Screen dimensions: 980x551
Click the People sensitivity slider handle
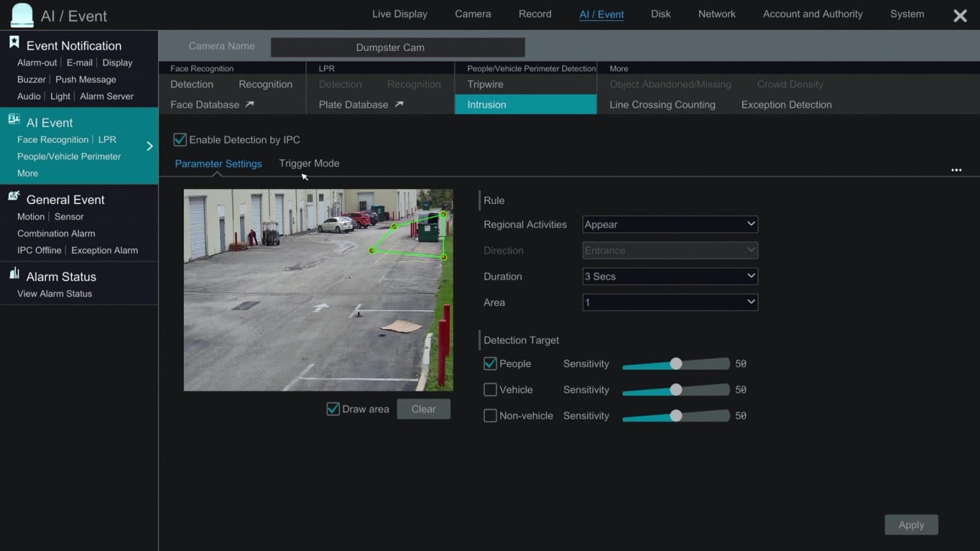point(676,364)
